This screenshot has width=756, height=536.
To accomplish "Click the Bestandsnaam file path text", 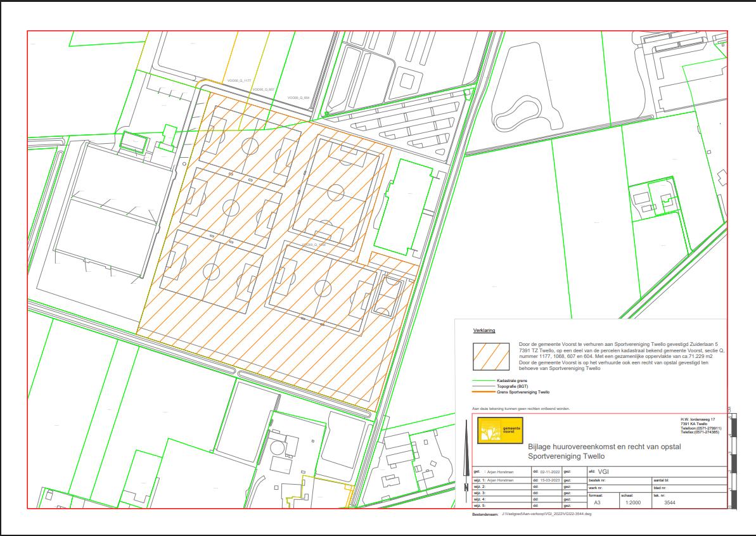I will (x=546, y=515).
